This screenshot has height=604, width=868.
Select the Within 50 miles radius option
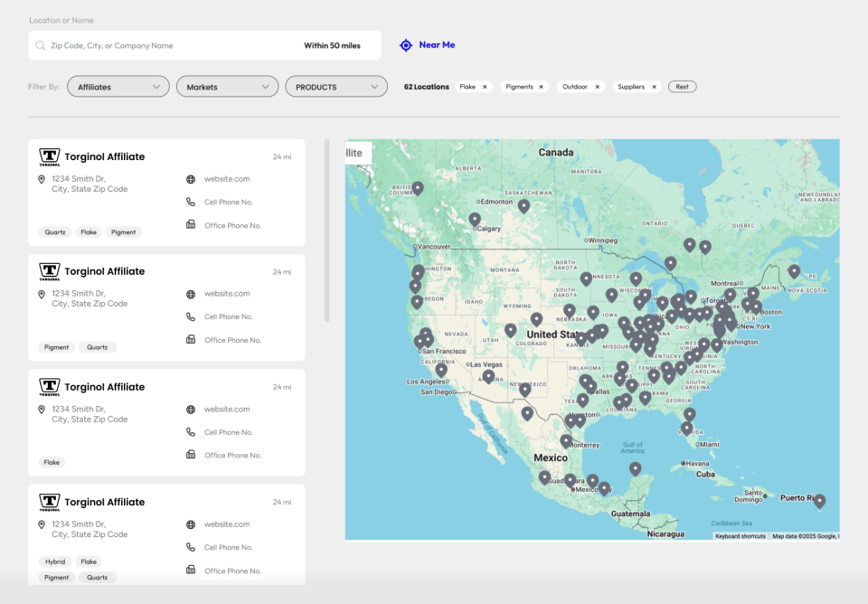[x=332, y=45]
